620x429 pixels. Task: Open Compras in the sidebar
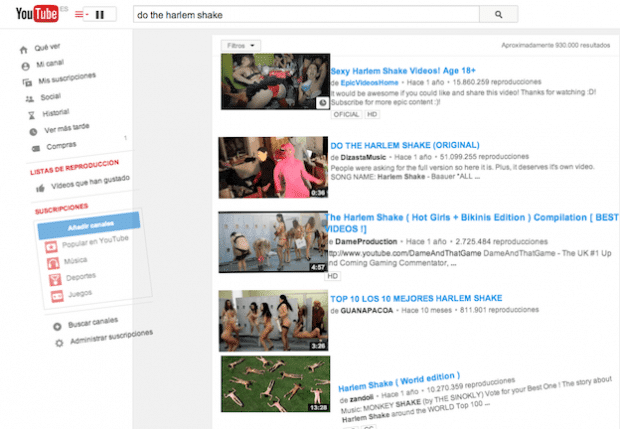[x=59, y=148]
